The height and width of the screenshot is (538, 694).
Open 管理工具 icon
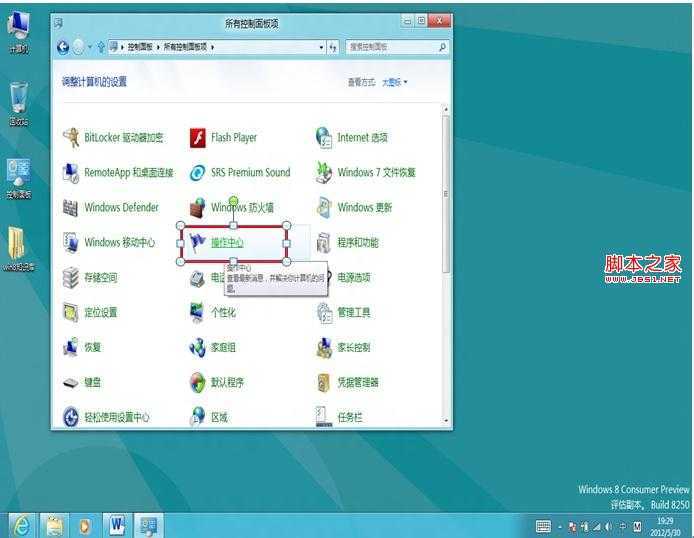coord(324,312)
